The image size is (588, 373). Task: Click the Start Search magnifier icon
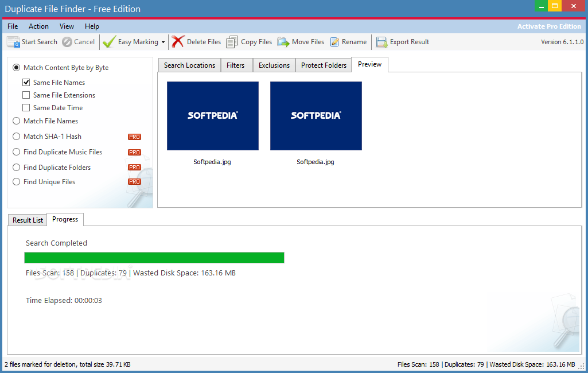click(14, 42)
